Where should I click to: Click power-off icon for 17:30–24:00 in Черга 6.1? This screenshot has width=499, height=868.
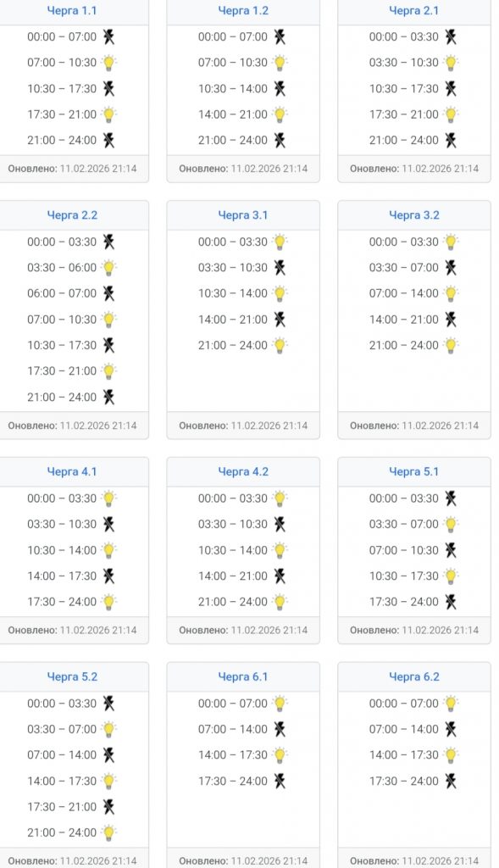click(x=280, y=781)
